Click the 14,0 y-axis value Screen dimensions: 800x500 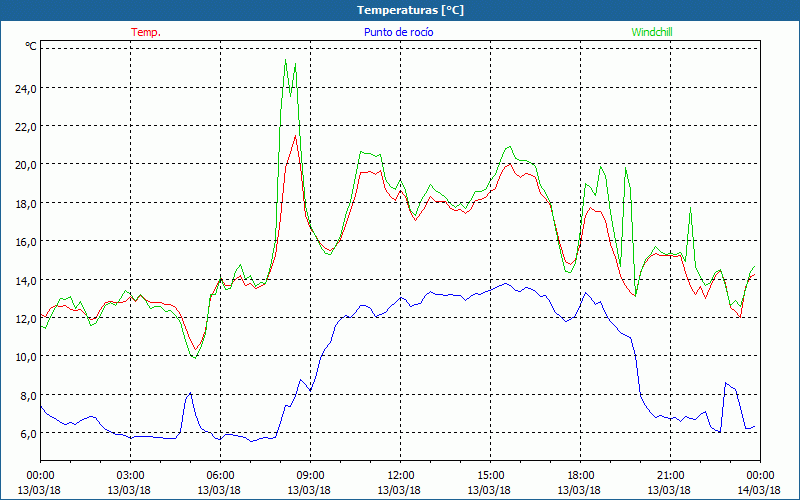(x=26, y=280)
